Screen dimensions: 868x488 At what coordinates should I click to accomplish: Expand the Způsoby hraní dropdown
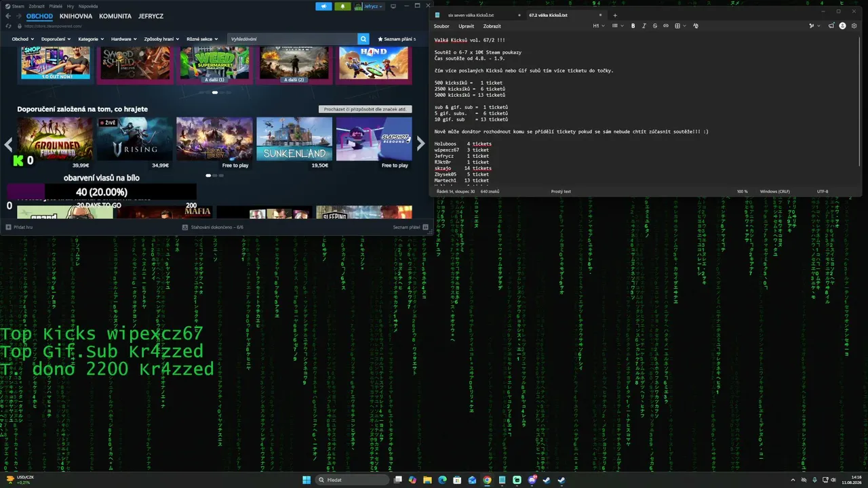161,39
